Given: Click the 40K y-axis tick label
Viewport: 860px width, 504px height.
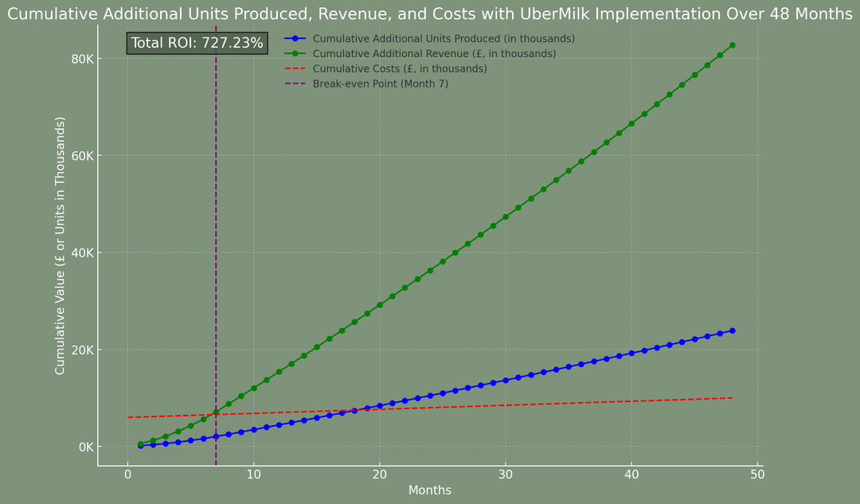Looking at the screenshot, I should tap(82, 253).
